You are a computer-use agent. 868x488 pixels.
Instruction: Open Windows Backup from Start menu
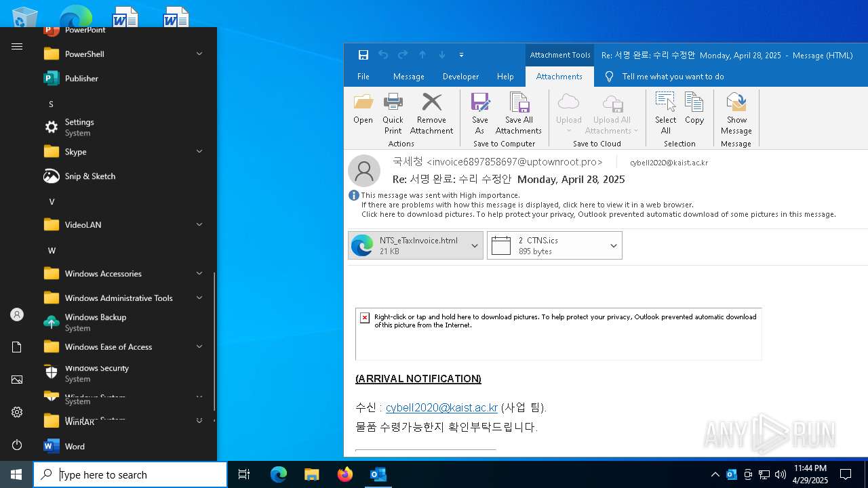(x=125, y=322)
